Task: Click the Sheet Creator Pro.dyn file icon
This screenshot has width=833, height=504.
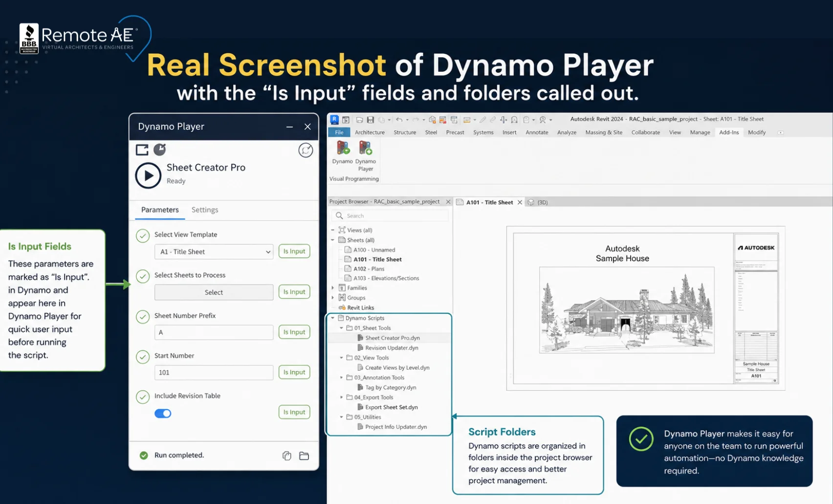Action: coord(360,337)
